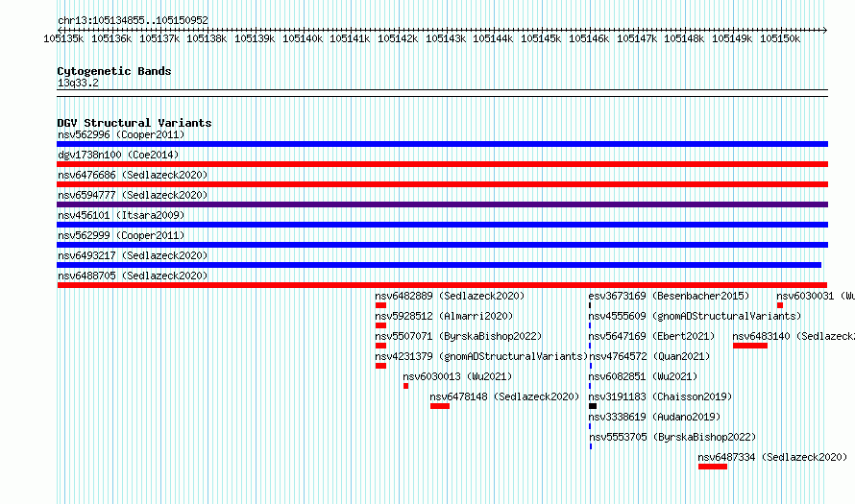The height and width of the screenshot is (504, 855).
Task: Open the nsv6482889 (Sedlazeck2020) label
Action: [x=450, y=296]
